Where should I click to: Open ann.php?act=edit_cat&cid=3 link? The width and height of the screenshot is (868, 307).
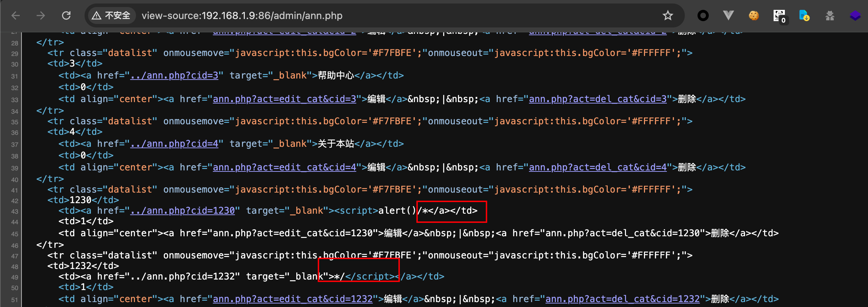[x=285, y=99]
